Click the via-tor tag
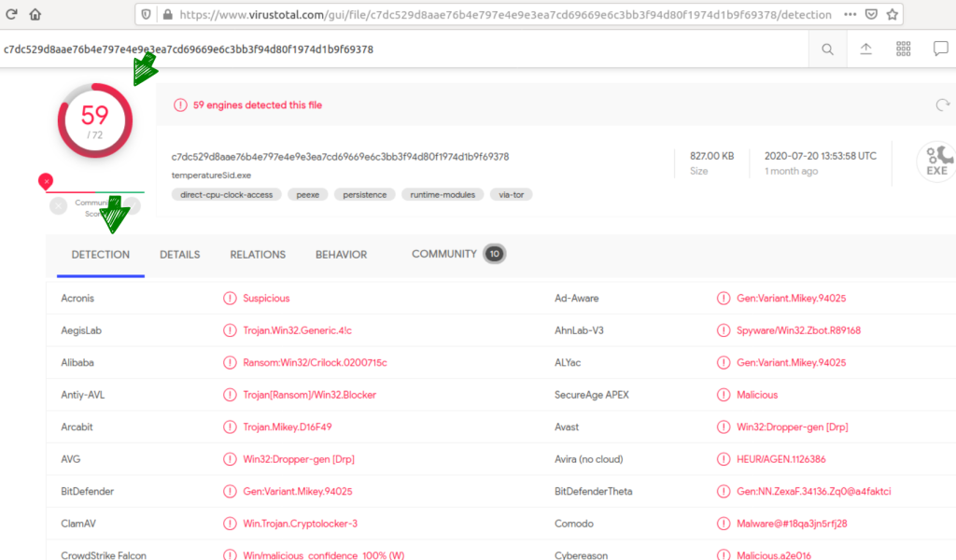Screen dimensions: 956x560 511,195
